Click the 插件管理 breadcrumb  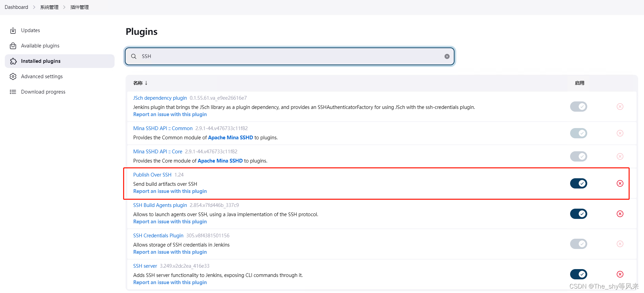[x=80, y=7]
